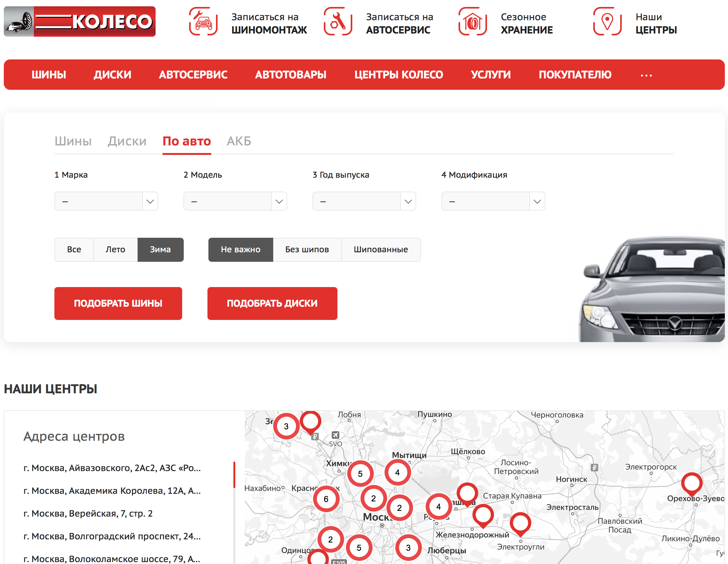Screen dimensions: 728x564
Task: Select address Москва, Верейская, 7, стр. 2
Action: click(x=88, y=513)
